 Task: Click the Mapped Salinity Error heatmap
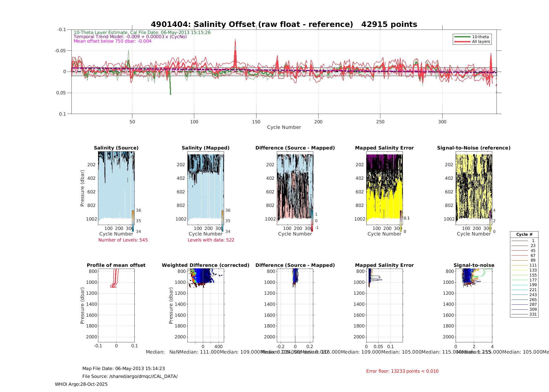(x=384, y=188)
